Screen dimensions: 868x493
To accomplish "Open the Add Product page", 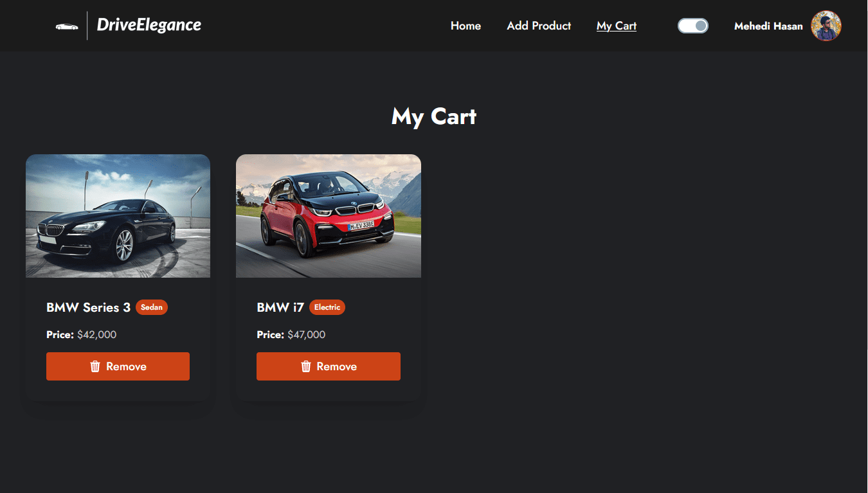I will (539, 26).
